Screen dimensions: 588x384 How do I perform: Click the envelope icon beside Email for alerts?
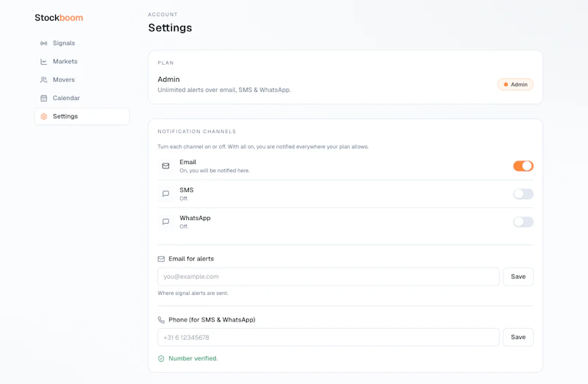pos(161,259)
